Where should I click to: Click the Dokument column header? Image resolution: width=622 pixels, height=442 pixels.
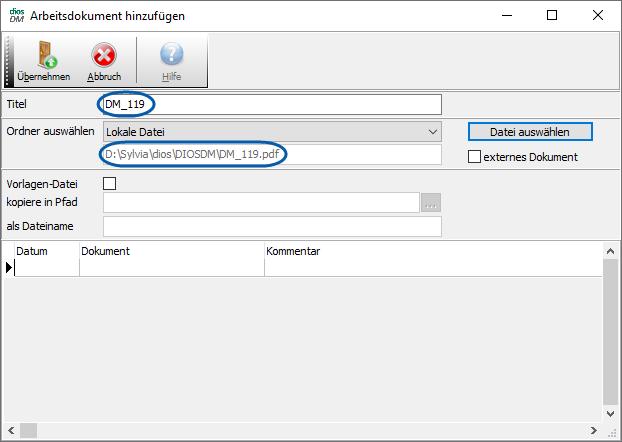[170, 251]
